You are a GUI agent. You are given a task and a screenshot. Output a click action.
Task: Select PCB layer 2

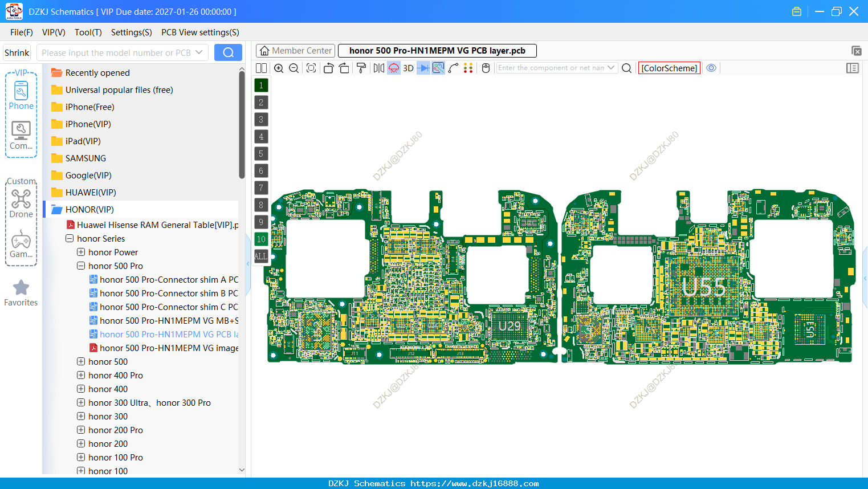click(261, 103)
